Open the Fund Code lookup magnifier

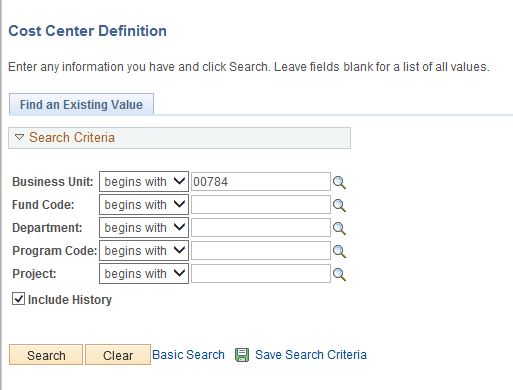339,205
